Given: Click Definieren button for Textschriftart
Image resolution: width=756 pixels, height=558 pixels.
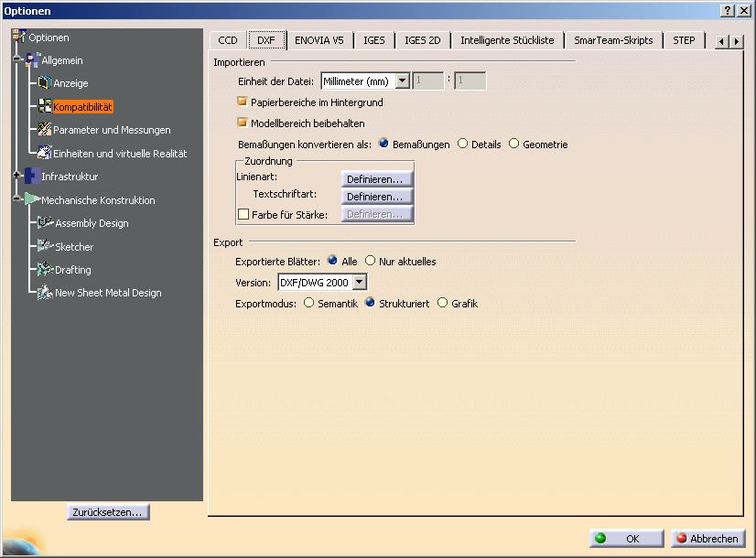Looking at the screenshot, I should pyautogui.click(x=377, y=196).
